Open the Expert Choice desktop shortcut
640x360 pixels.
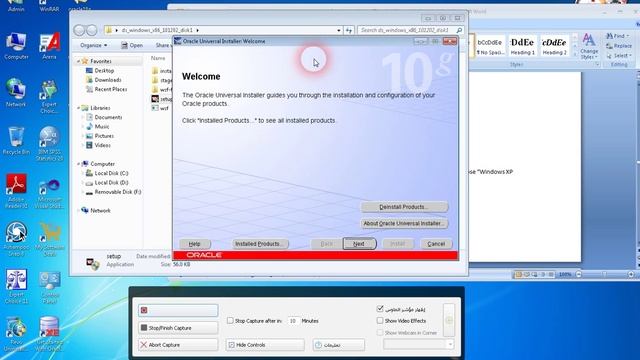[49, 97]
